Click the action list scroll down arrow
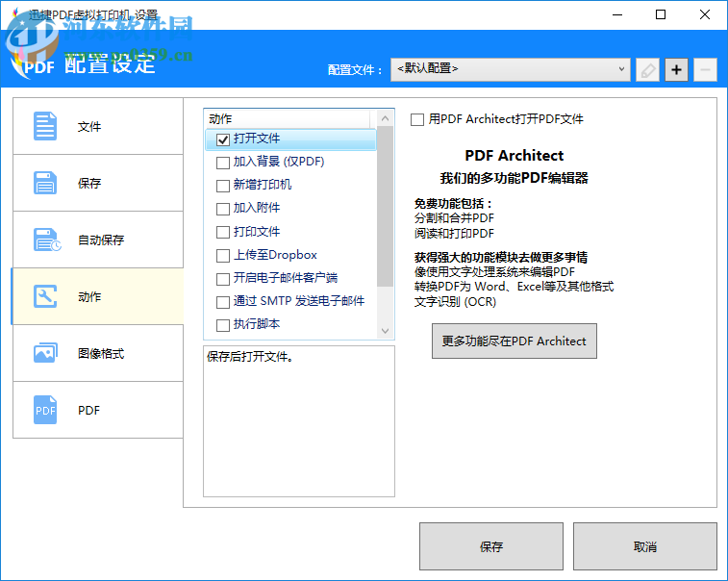728x581 pixels. (x=385, y=331)
